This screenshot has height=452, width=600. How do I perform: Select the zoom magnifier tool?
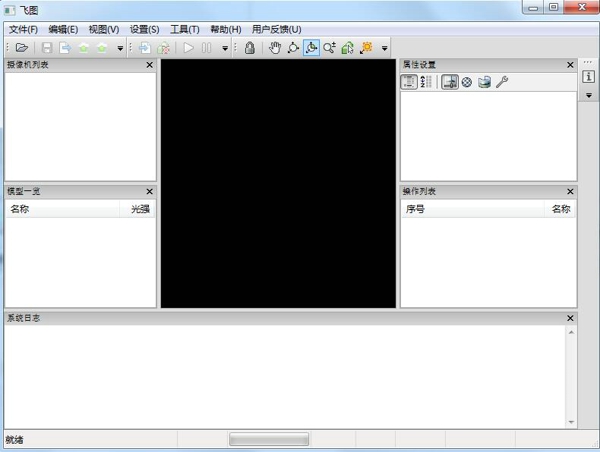tap(329, 48)
